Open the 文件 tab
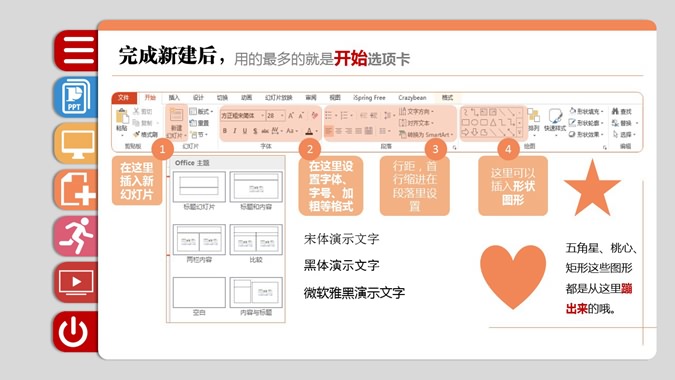The width and height of the screenshot is (675, 380). (124, 98)
